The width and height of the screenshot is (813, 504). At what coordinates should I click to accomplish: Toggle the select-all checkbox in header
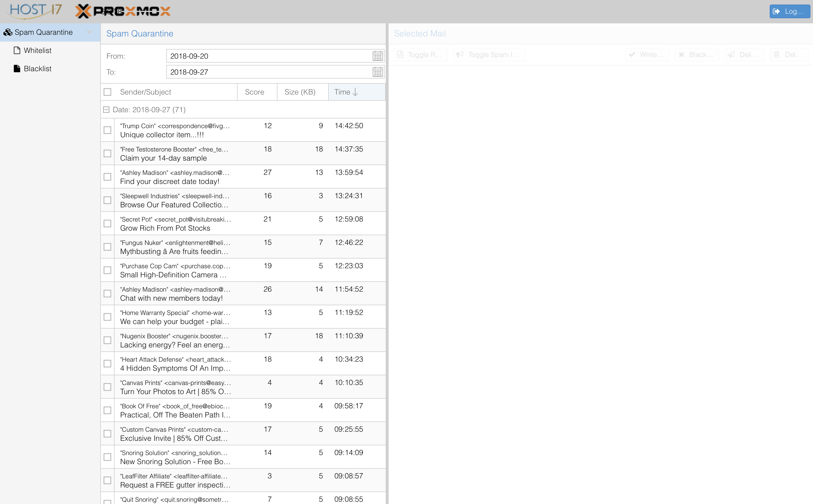pyautogui.click(x=107, y=92)
